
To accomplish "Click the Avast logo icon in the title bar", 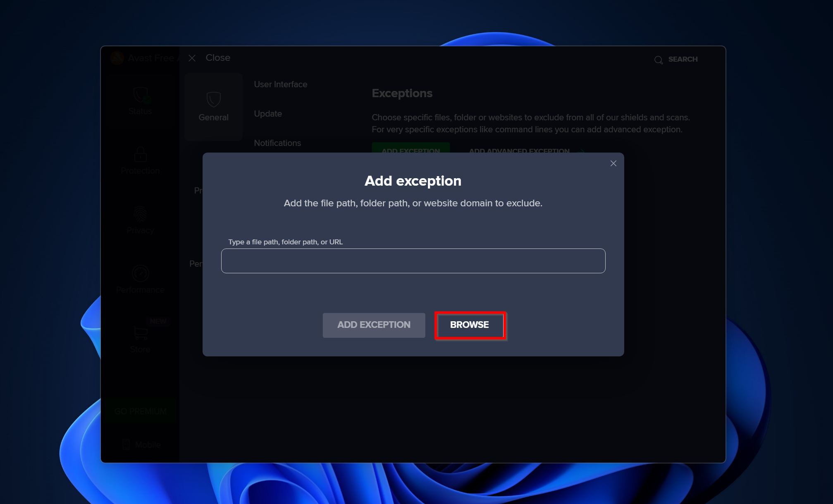I will coord(117,58).
